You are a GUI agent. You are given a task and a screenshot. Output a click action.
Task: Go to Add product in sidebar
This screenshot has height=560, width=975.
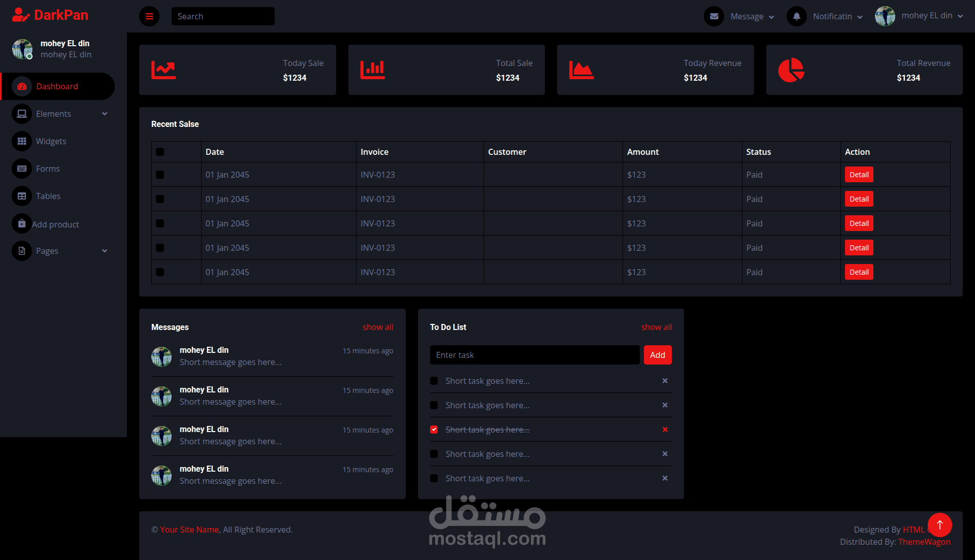[x=55, y=224]
